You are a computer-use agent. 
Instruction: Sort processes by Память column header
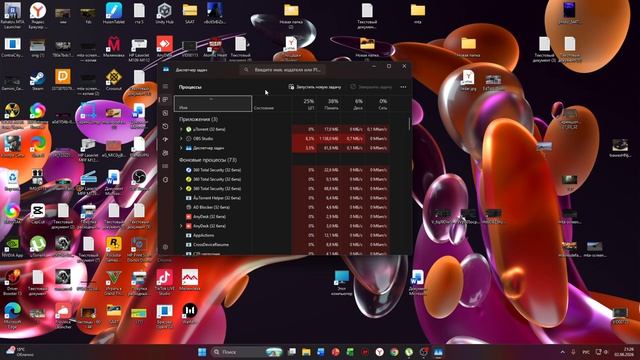(x=328, y=104)
